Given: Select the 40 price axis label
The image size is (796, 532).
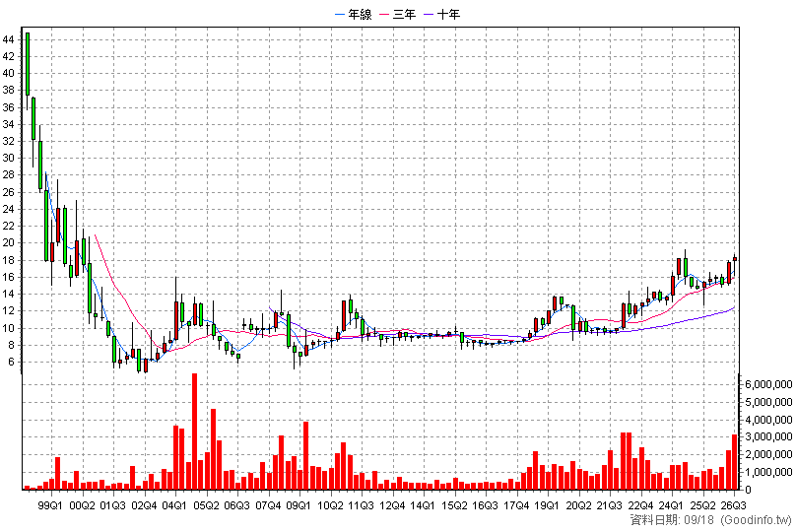Looking at the screenshot, I should click(9, 73).
